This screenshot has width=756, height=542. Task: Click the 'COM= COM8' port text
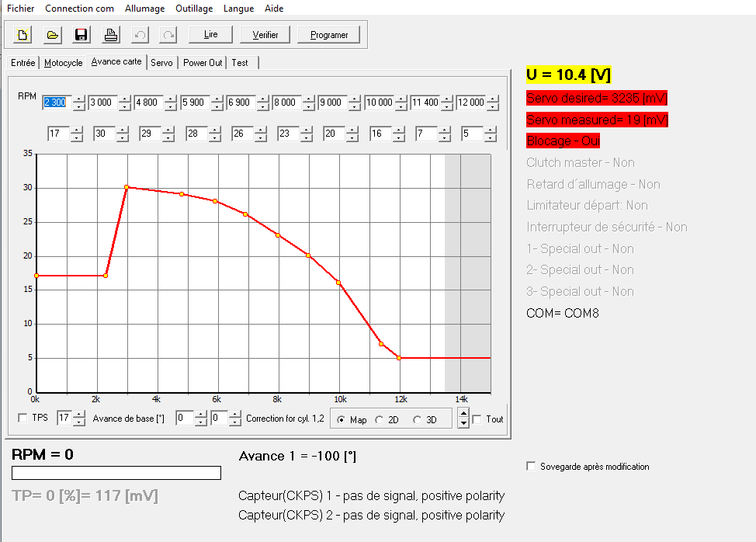point(562,314)
